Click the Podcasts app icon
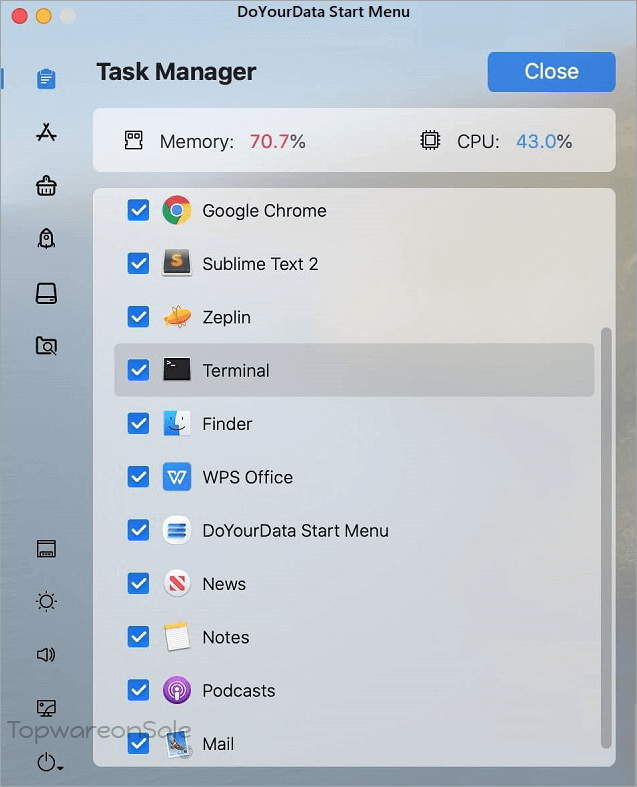The height and width of the screenshot is (787, 637). point(177,690)
